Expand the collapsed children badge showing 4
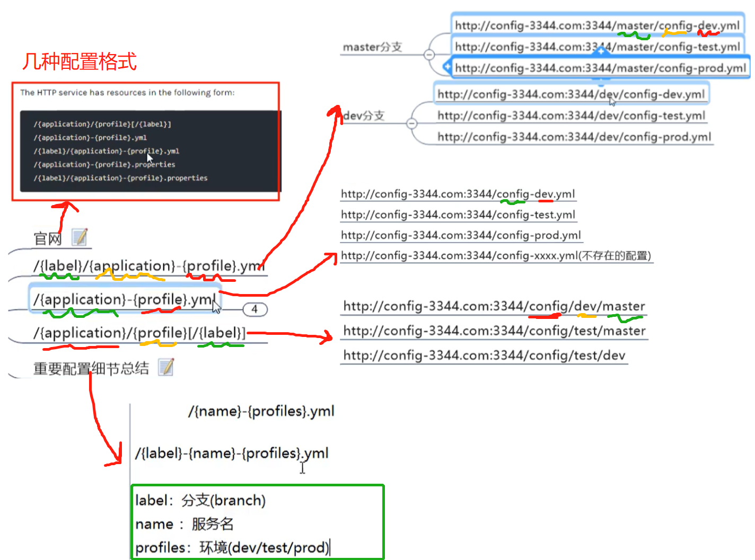 pyautogui.click(x=255, y=309)
